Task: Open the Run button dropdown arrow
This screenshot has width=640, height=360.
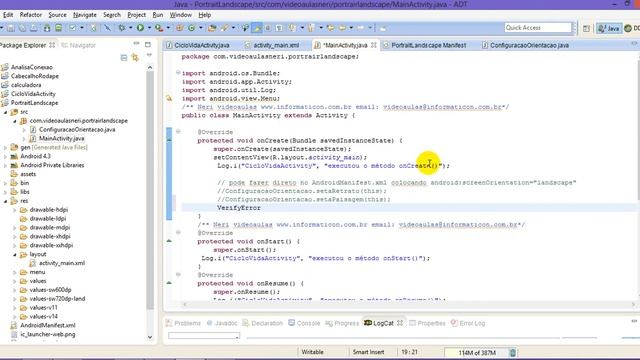Action: click(149, 28)
